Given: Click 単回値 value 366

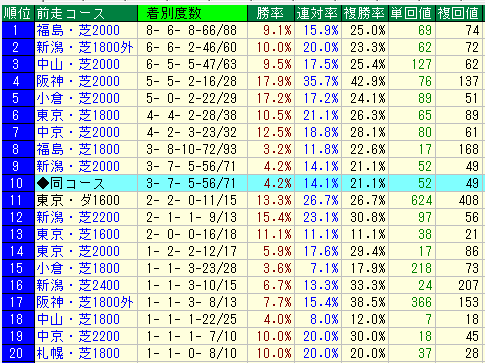Looking at the screenshot, I should (x=422, y=303).
